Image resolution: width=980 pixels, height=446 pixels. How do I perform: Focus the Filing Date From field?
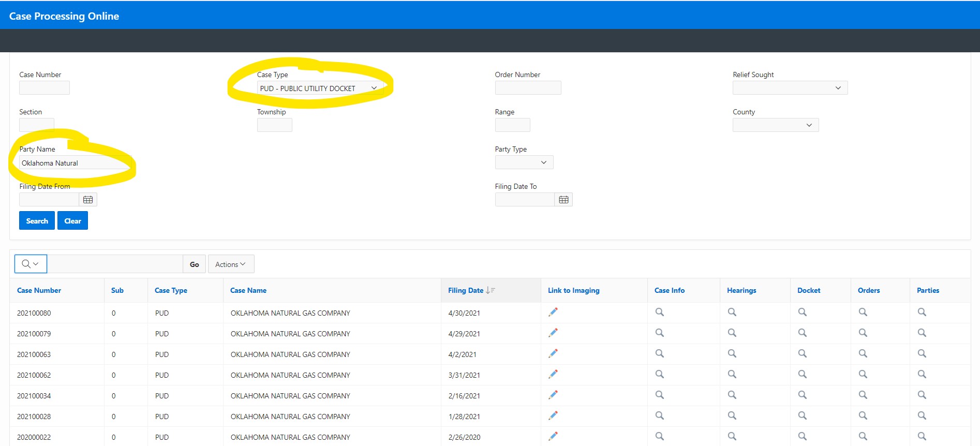pos(49,200)
